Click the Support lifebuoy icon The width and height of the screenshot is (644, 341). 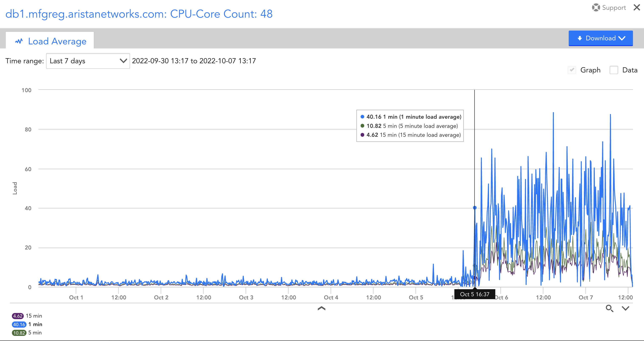[596, 7]
